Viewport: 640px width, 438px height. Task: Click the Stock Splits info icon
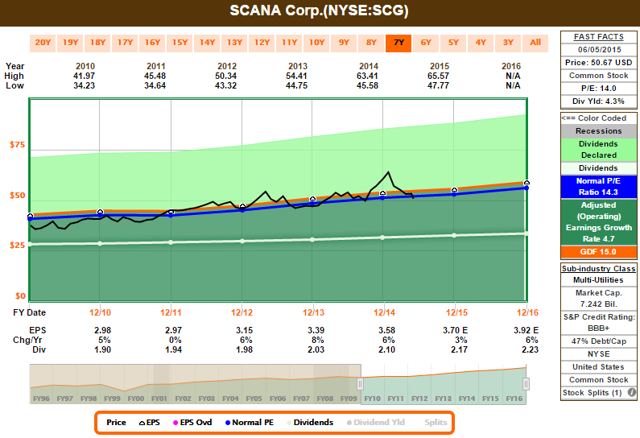(x=631, y=392)
